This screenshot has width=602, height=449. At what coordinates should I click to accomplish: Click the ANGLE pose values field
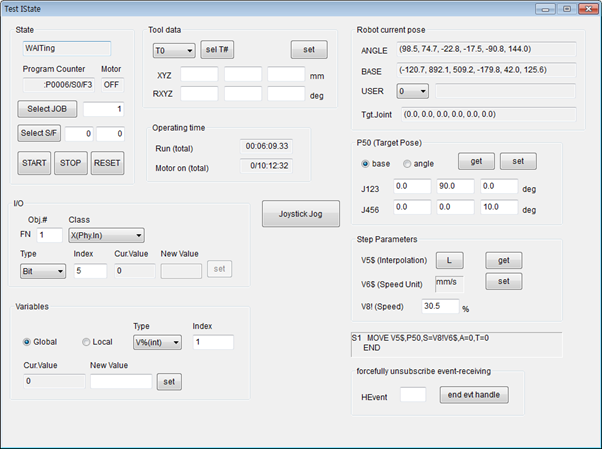486,49
